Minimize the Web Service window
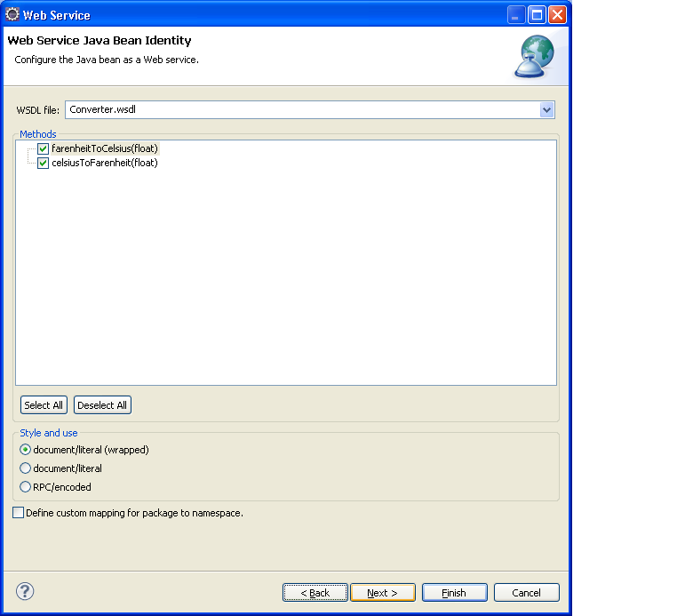The height and width of the screenshot is (616, 677). [x=516, y=15]
